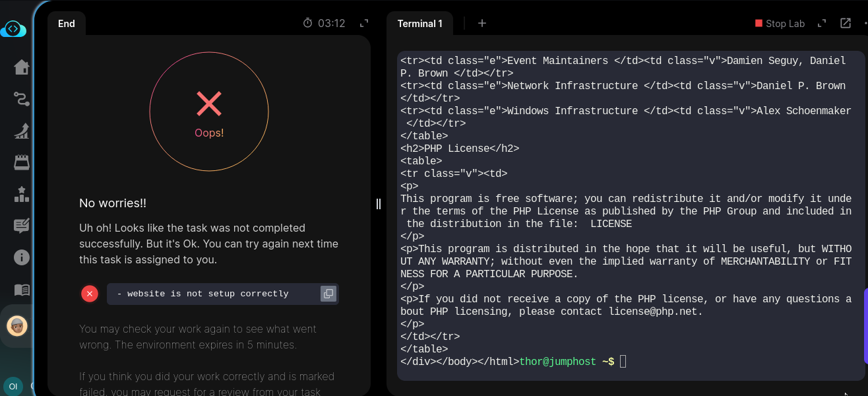
Task: Click 'thor@jumphost' prompt text in terminal
Action: (558, 362)
